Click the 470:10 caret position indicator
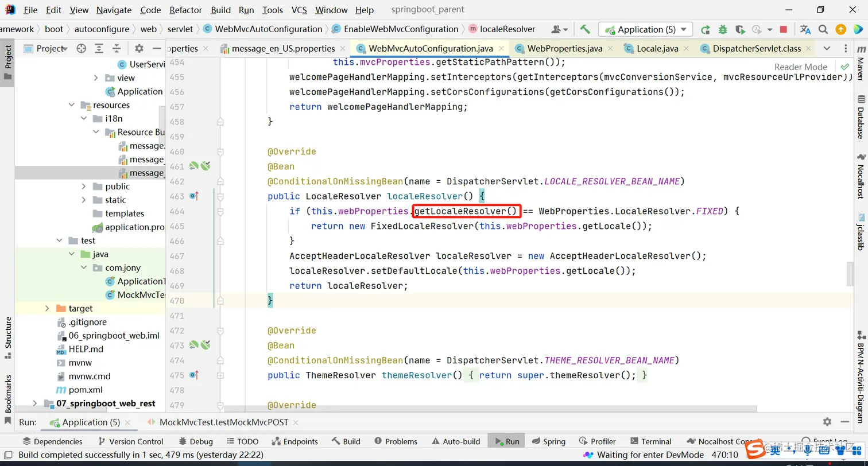This screenshot has width=868, height=466. pyautogui.click(x=724, y=455)
